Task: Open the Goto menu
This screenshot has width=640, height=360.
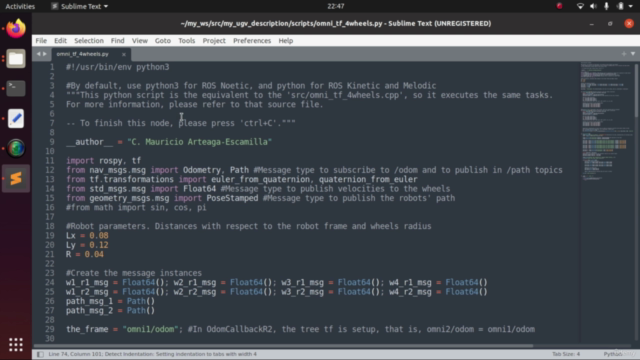Action: [162, 41]
